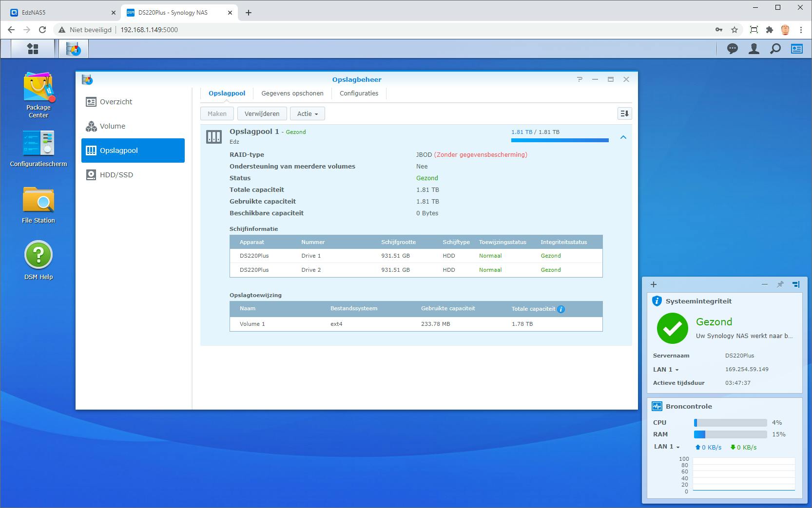The height and width of the screenshot is (508, 812).
Task: Open the user options icon
Action: (754, 49)
